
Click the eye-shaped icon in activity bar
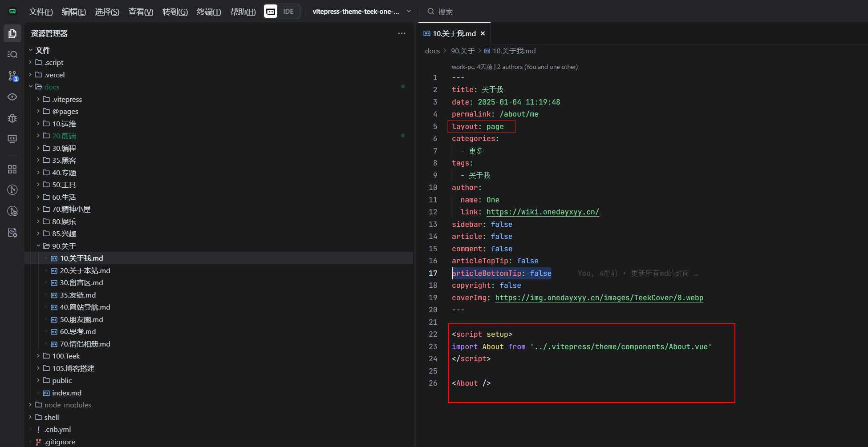pos(12,97)
